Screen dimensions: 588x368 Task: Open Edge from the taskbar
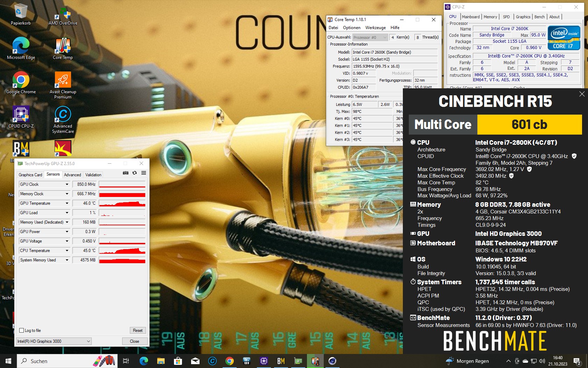click(x=143, y=361)
